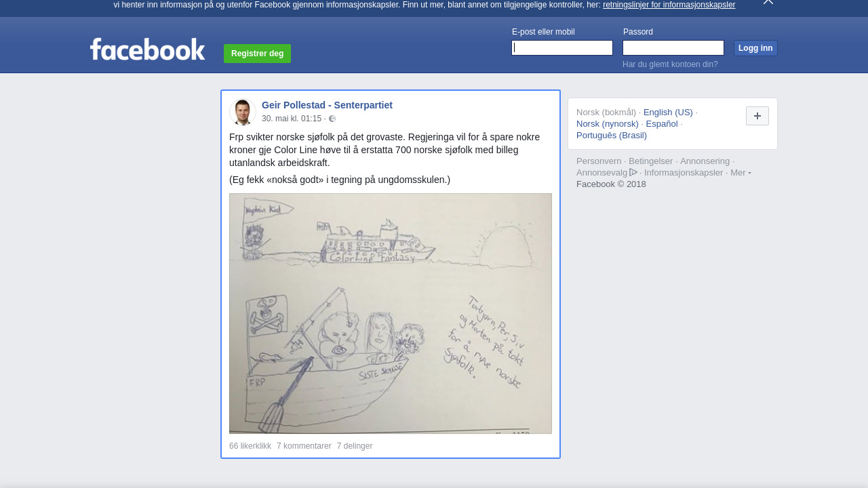This screenshot has height=488, width=868.
Task: Click the E-post eller mobil label
Action: click(x=543, y=32)
